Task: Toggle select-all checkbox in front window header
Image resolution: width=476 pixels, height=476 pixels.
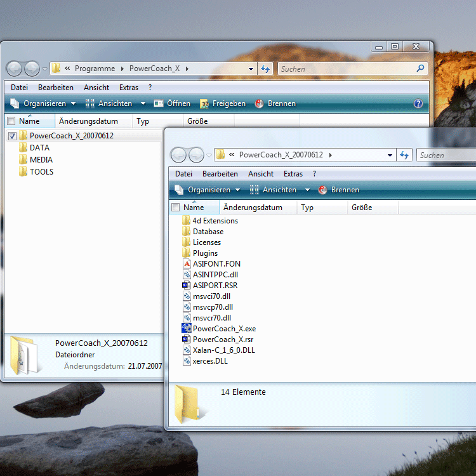Action: 175,207
